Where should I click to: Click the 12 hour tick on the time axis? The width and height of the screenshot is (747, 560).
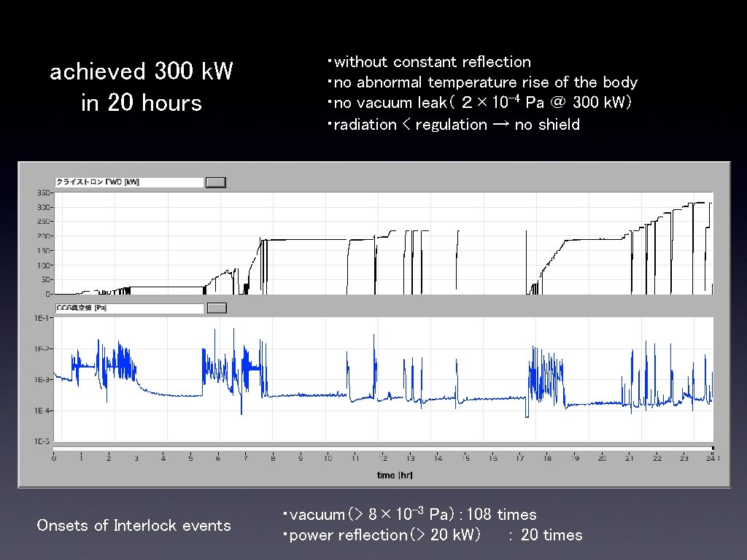[383, 458]
